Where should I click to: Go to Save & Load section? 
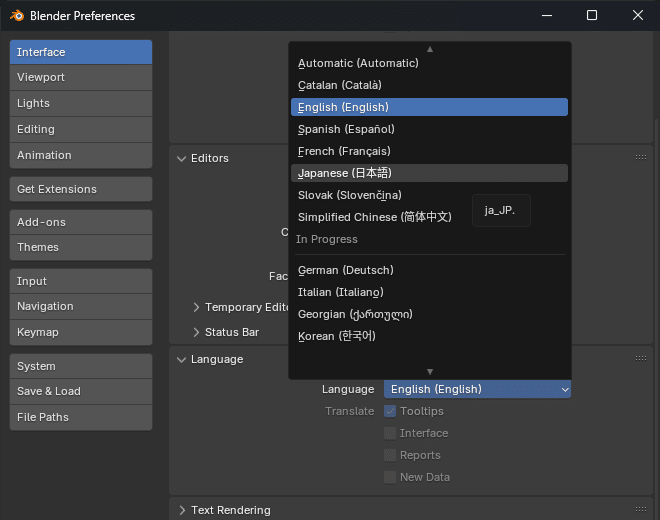pos(81,391)
